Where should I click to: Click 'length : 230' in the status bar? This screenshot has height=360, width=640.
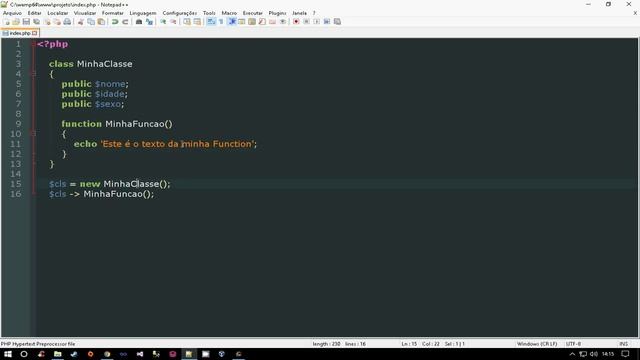click(326, 344)
